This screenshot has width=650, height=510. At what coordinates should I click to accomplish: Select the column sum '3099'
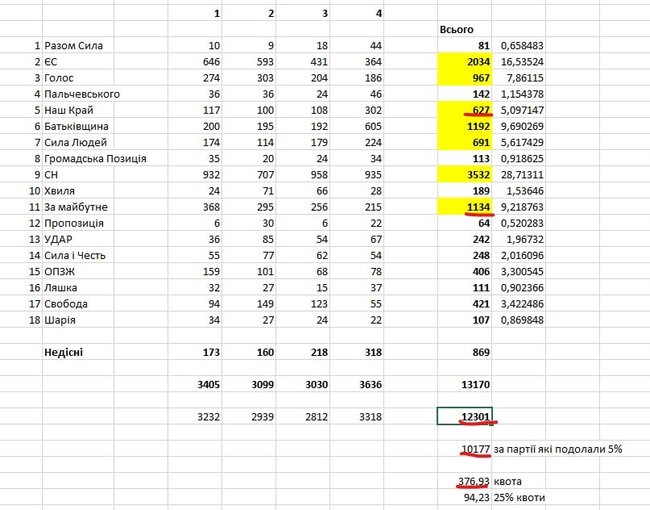coord(262,385)
